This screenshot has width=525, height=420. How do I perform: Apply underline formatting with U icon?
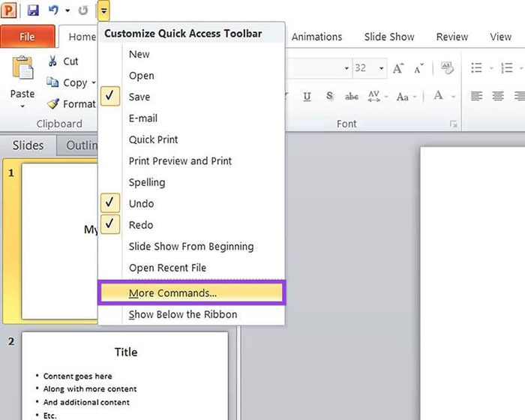[x=307, y=96]
